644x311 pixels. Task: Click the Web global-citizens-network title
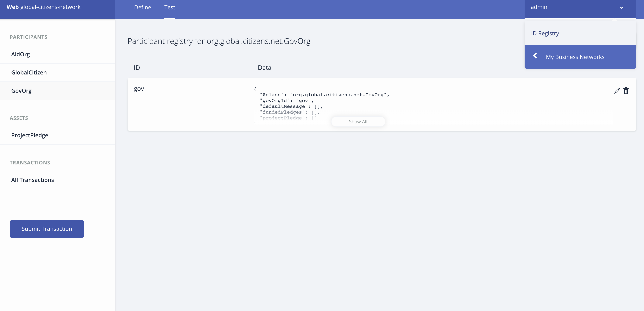[x=43, y=7]
